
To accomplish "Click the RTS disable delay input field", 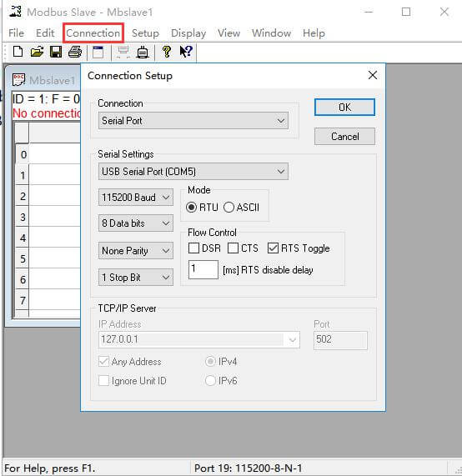I will pos(203,269).
